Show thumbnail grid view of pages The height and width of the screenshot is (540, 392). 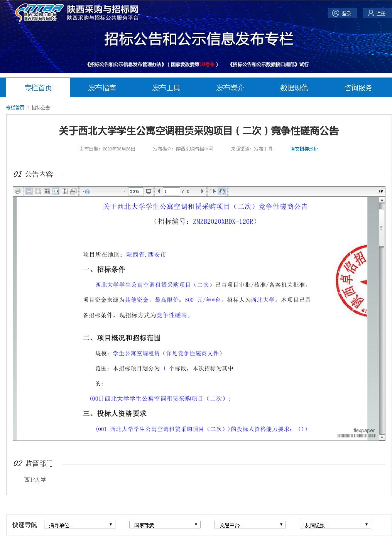coord(47,191)
